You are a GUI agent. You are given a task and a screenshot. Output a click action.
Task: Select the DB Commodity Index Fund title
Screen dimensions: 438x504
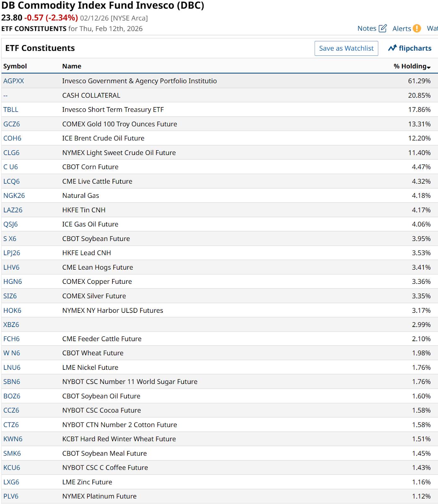[103, 5]
